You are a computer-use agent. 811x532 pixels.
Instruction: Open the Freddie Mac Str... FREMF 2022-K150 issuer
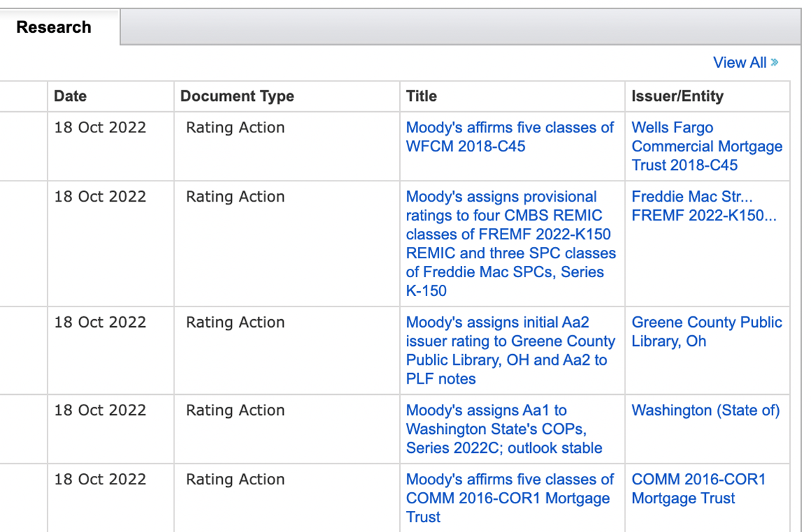click(703, 206)
